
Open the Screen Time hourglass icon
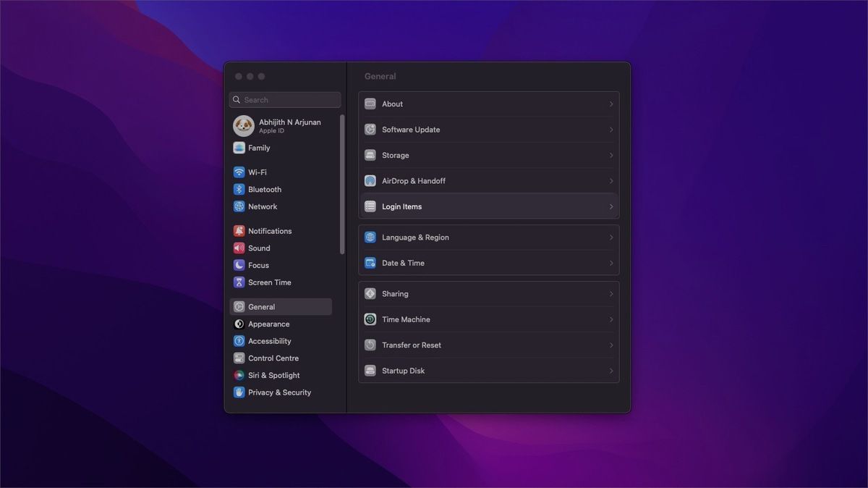pos(239,282)
